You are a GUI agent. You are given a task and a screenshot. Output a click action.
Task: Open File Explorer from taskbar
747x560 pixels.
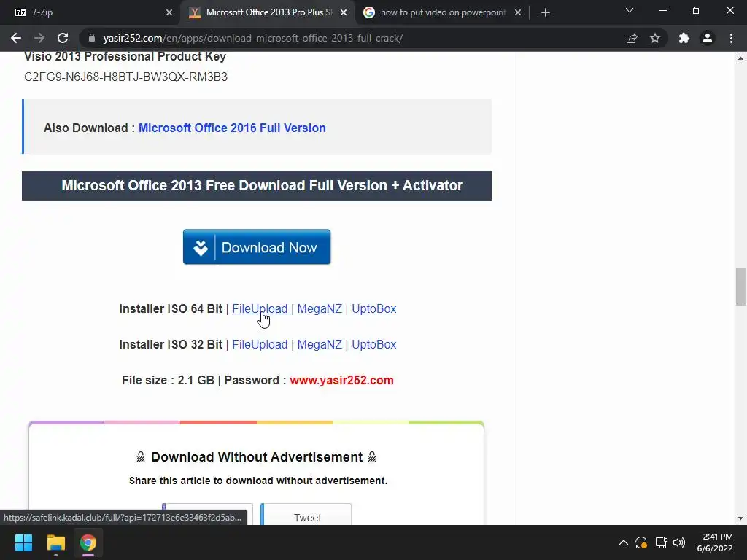pos(55,542)
